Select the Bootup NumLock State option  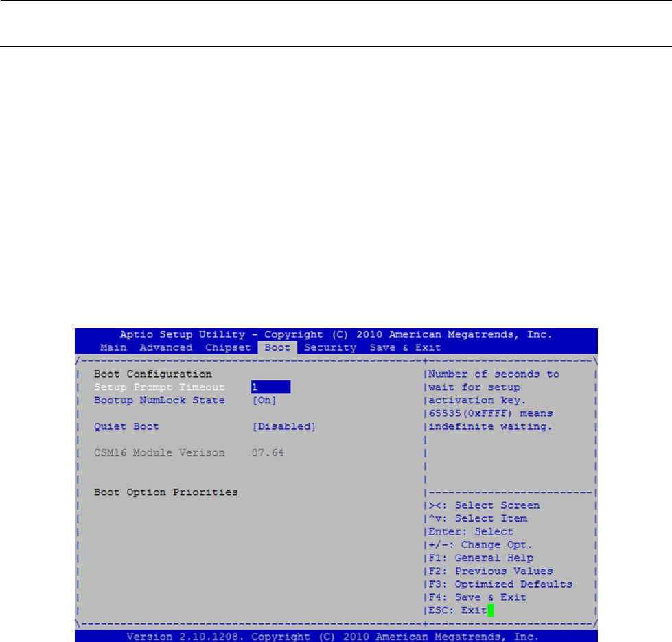(x=159, y=400)
